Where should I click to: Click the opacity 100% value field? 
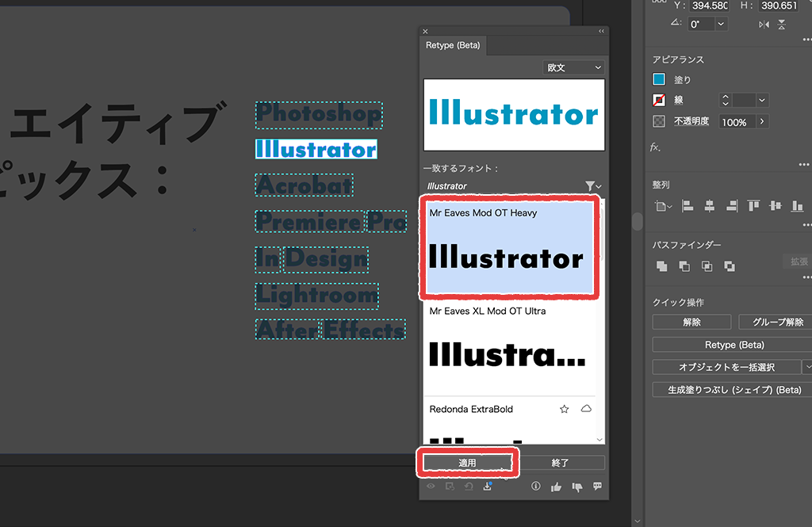point(737,122)
